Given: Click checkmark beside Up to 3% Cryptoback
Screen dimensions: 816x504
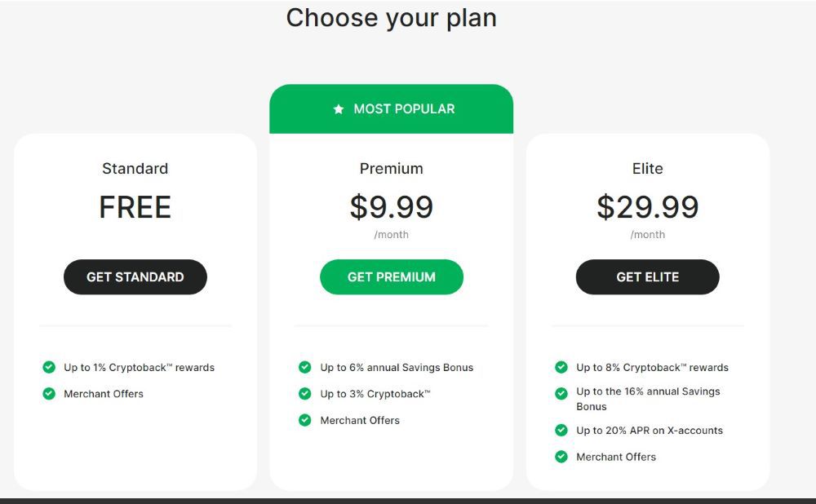Looking at the screenshot, I should [x=304, y=394].
